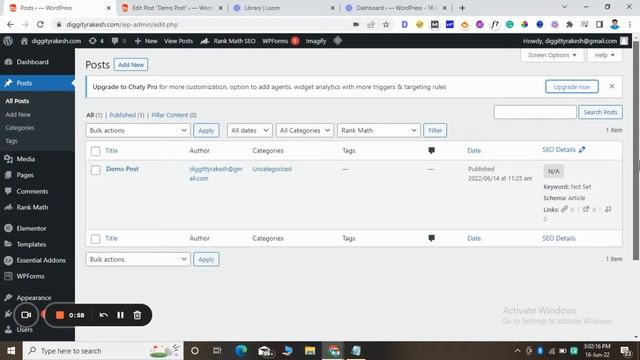This screenshot has width=640, height=360.
Task: Dismiss the Chaty Pro upgrade notice
Action: (x=611, y=86)
